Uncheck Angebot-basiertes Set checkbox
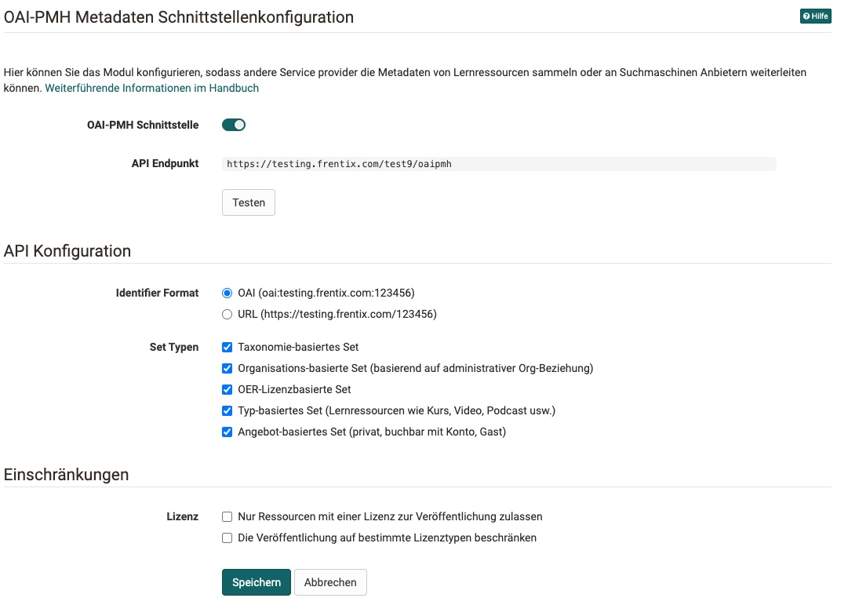Image resolution: width=848 pixels, height=616 pixels. 227,432
